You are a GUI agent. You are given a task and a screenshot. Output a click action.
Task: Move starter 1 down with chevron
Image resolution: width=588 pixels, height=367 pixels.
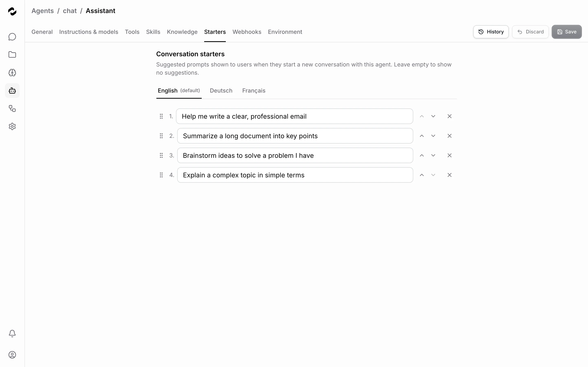tap(433, 116)
